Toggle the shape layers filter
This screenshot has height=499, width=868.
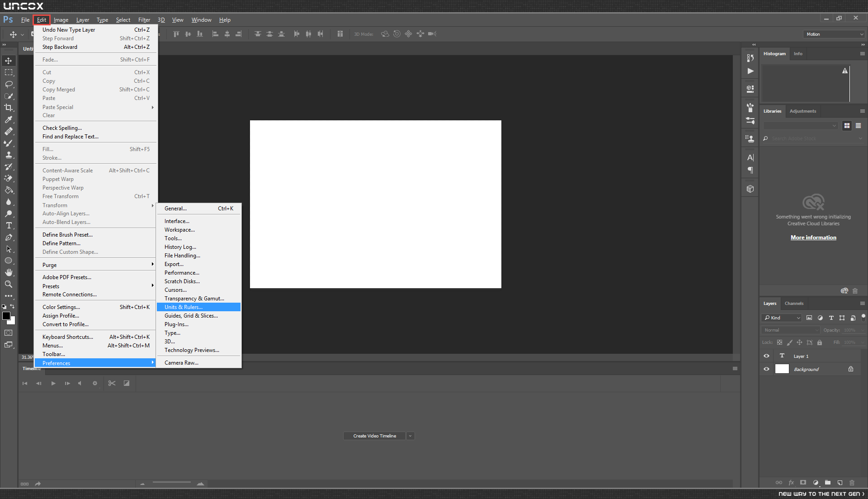[842, 318]
